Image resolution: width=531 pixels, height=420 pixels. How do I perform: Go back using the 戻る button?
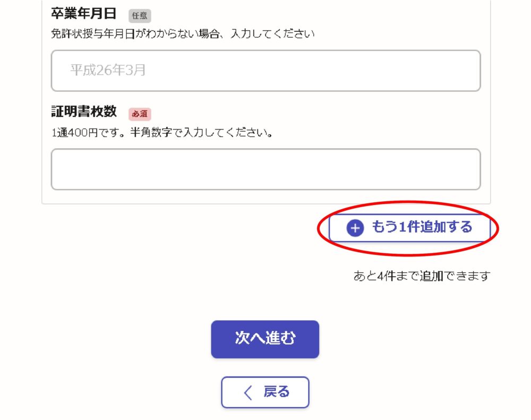(x=265, y=392)
